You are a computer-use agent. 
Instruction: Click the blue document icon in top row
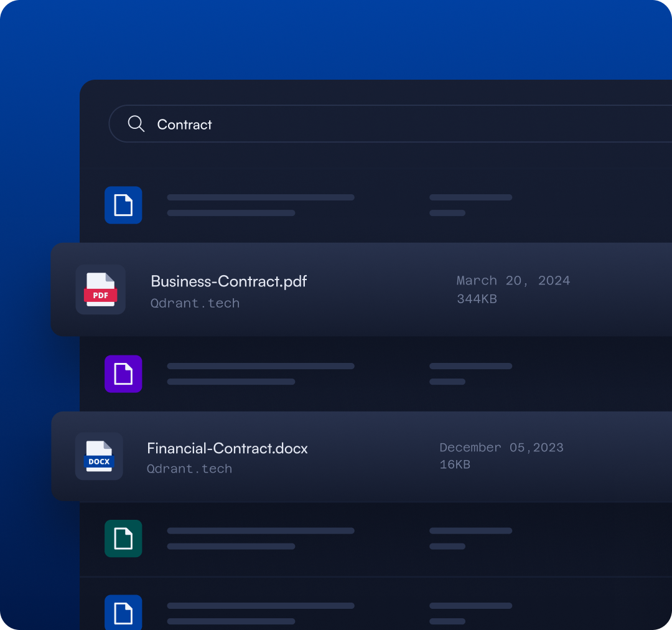point(123,205)
